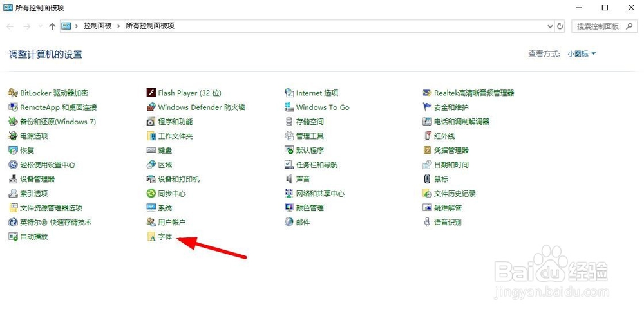644x314 pixels.
Task: Click the 语音识别 microphone icon
Action: (x=427, y=223)
